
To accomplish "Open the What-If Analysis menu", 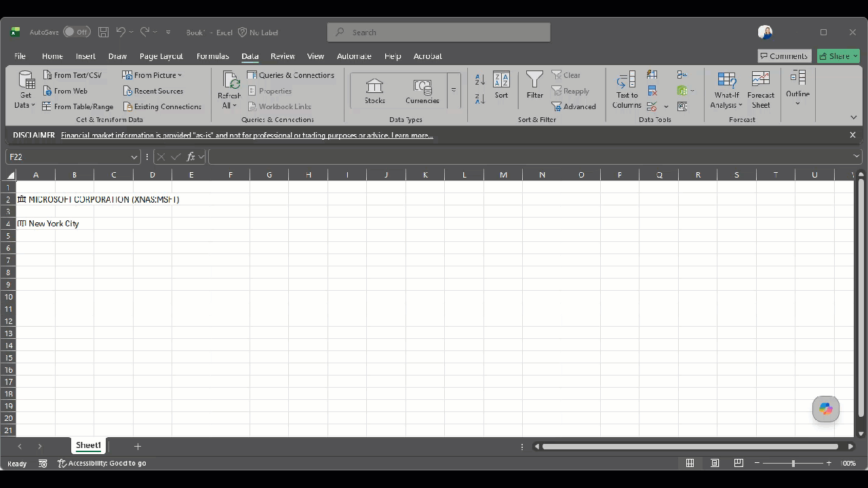I will pyautogui.click(x=726, y=89).
